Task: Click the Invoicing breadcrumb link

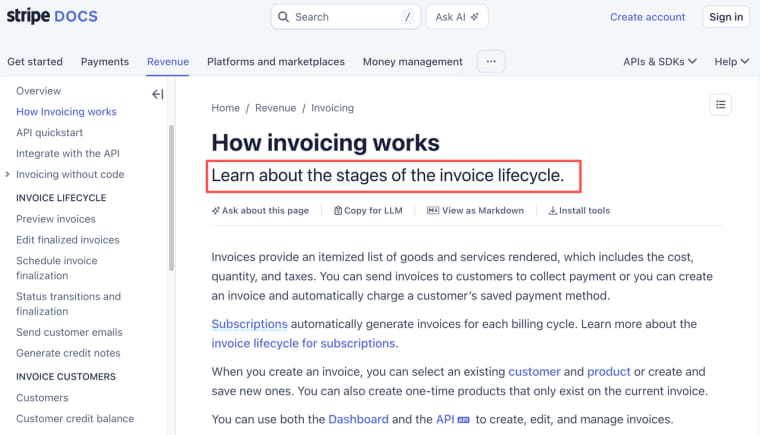Action: pos(332,108)
